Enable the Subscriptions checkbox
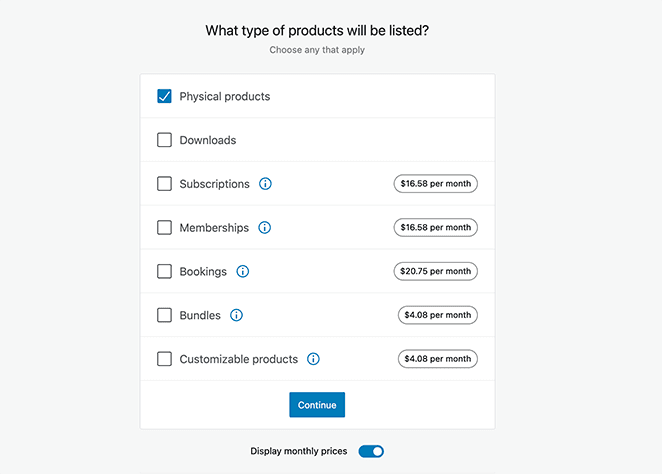 [165, 184]
